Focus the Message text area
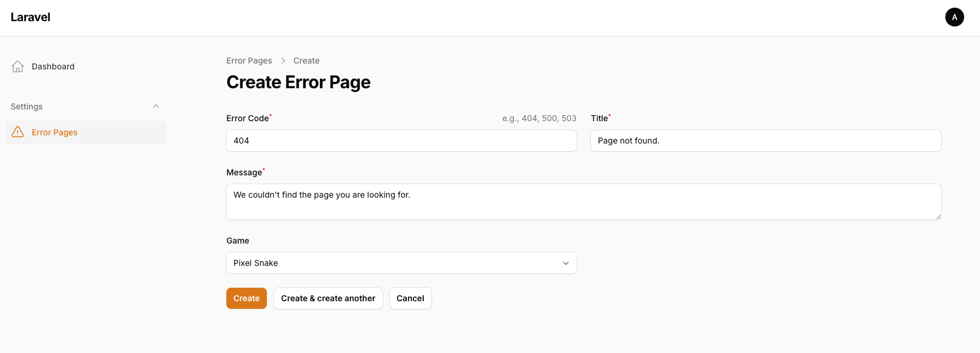Screen dimensions: 980x353 pyautogui.click(x=583, y=202)
